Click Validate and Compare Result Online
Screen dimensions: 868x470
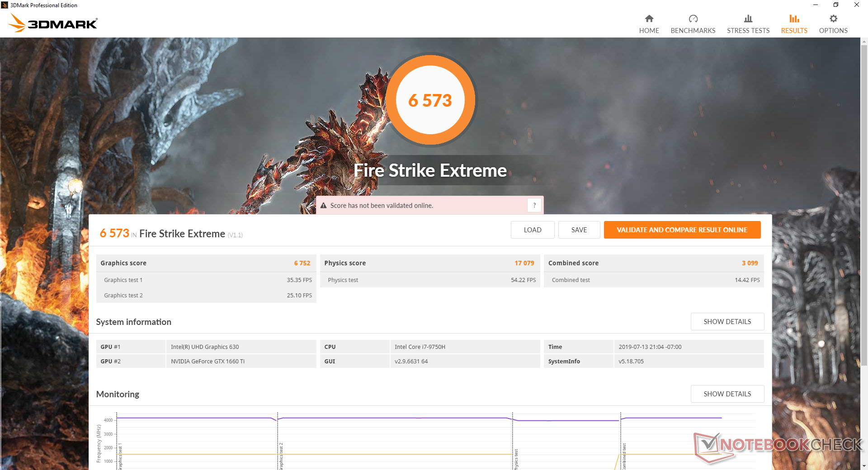682,230
